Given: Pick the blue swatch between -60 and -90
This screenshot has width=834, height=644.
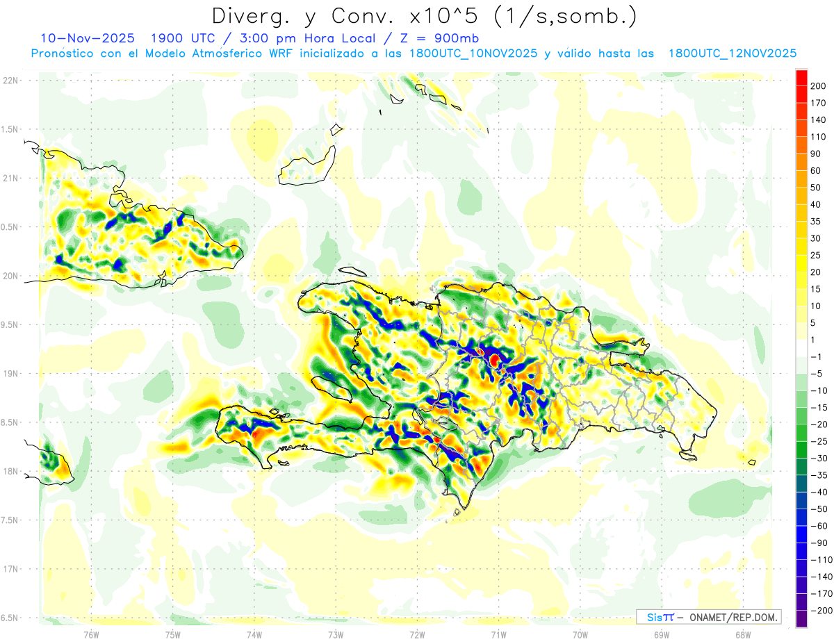Looking at the screenshot, I should (x=802, y=534).
